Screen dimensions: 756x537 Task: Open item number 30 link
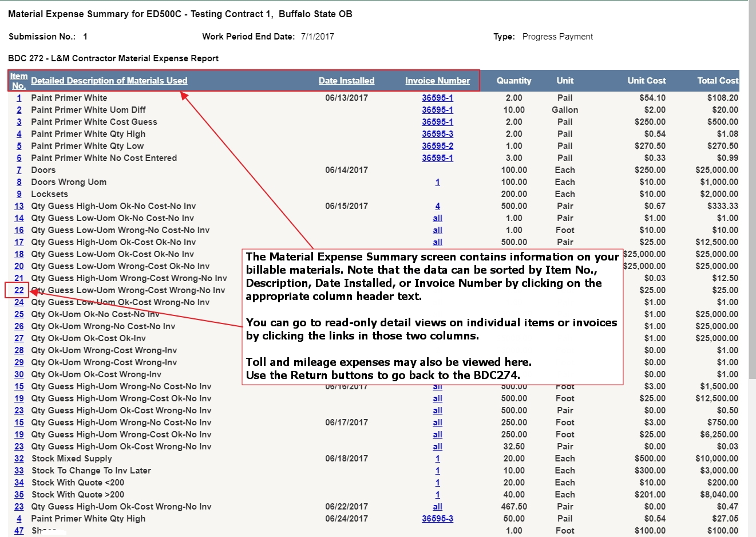pyautogui.click(x=19, y=374)
